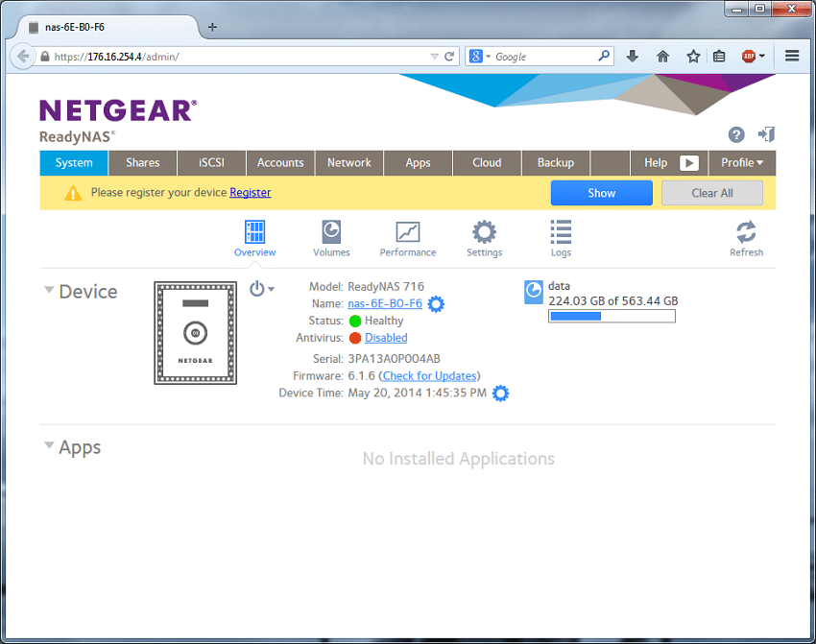
Task: Open the Adblock Plus dropdown arrow
Action: (x=762, y=57)
